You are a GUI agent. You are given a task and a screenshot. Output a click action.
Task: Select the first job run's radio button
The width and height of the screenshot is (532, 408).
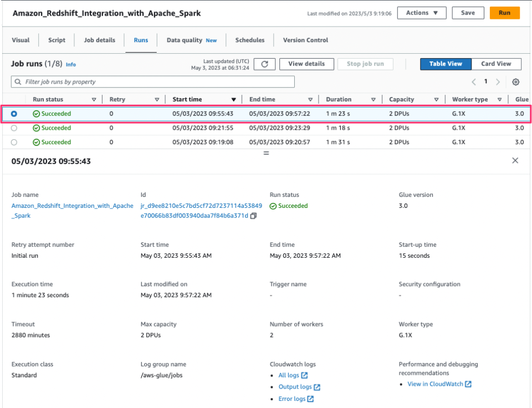[x=14, y=114]
